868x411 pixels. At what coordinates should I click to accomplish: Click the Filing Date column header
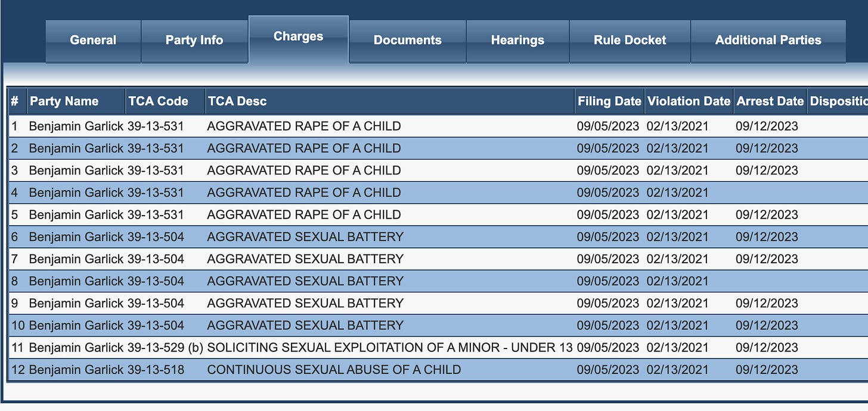(x=609, y=101)
